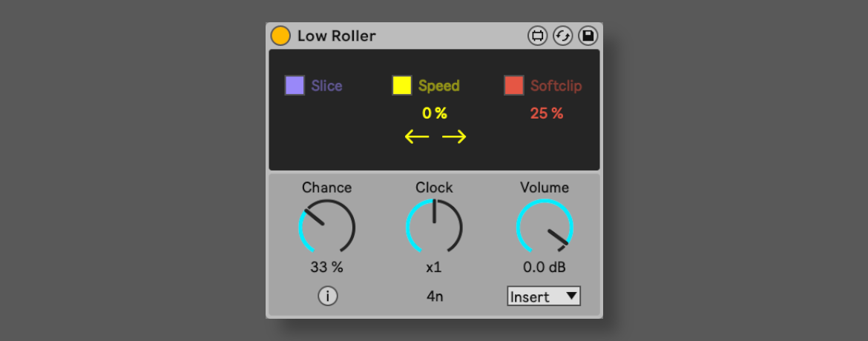Screen dimensions: 868x341
Task: Open the Insert dropdown menu
Action: (x=544, y=297)
